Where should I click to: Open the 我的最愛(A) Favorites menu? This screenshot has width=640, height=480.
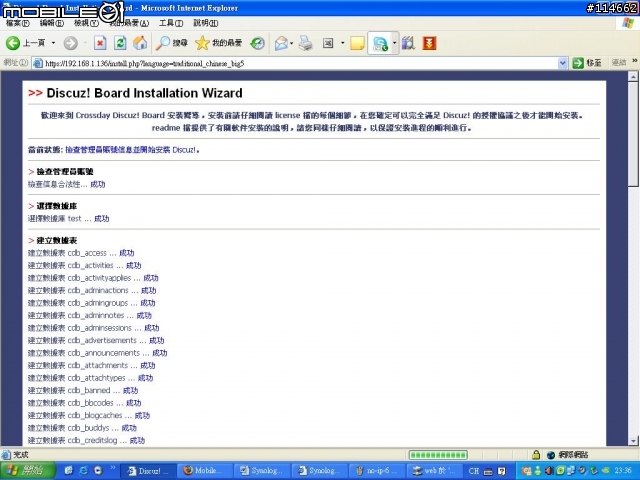129,23
